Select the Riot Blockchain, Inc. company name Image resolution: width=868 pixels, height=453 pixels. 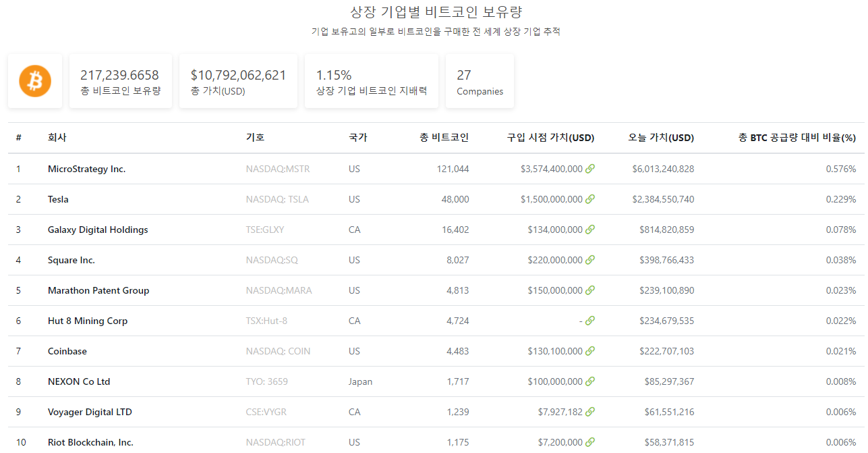pos(90,442)
